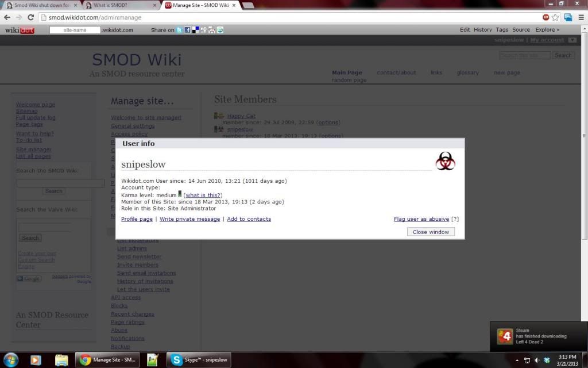Select the 'Manage Site - SMOD Wiki' tab
The width and height of the screenshot is (588, 368).
200,5
